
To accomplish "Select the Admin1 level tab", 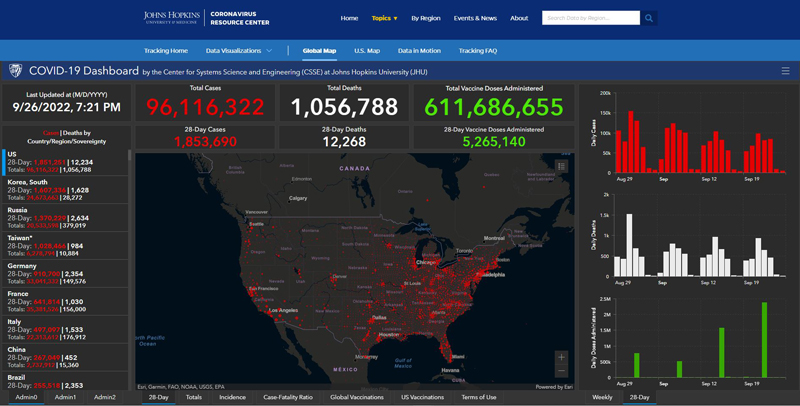I will 66,397.
